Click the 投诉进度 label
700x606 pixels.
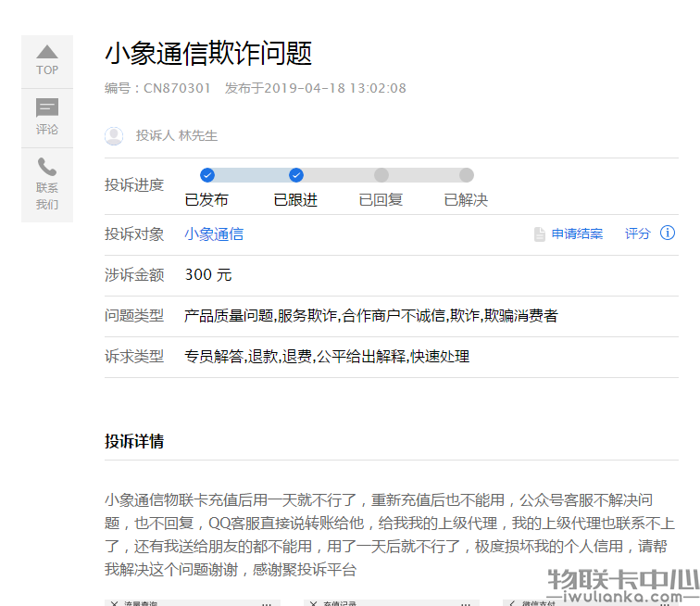point(134,185)
